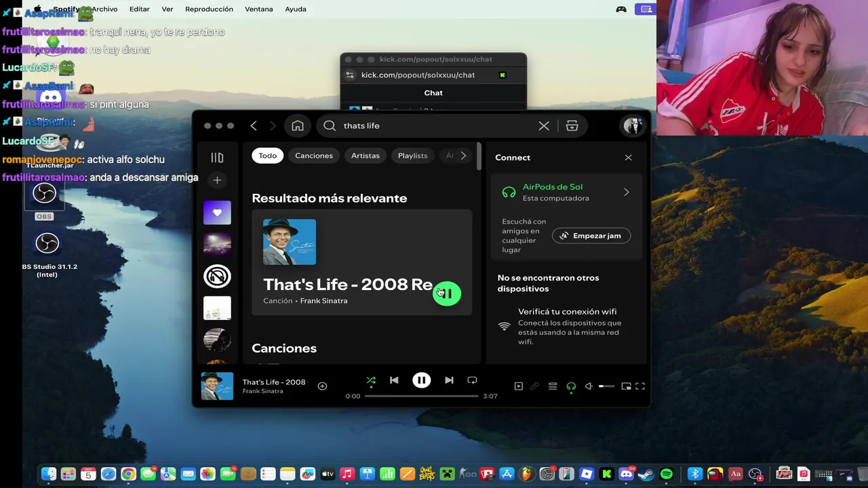Click the game controller menu bar icon
Viewport: 868px width, 488px height.
tap(621, 9)
